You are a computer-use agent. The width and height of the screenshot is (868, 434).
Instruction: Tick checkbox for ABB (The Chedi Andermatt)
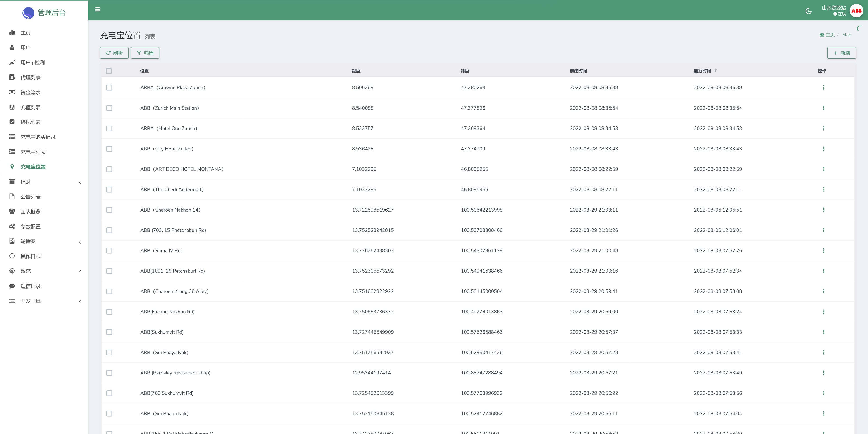[x=109, y=190]
